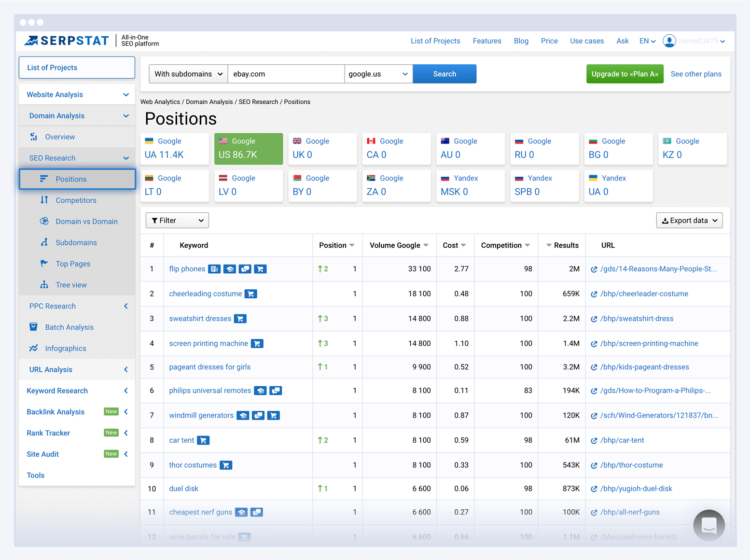
Task: Click the cart icon beside sweatshirt dresses
Action: 240,319
